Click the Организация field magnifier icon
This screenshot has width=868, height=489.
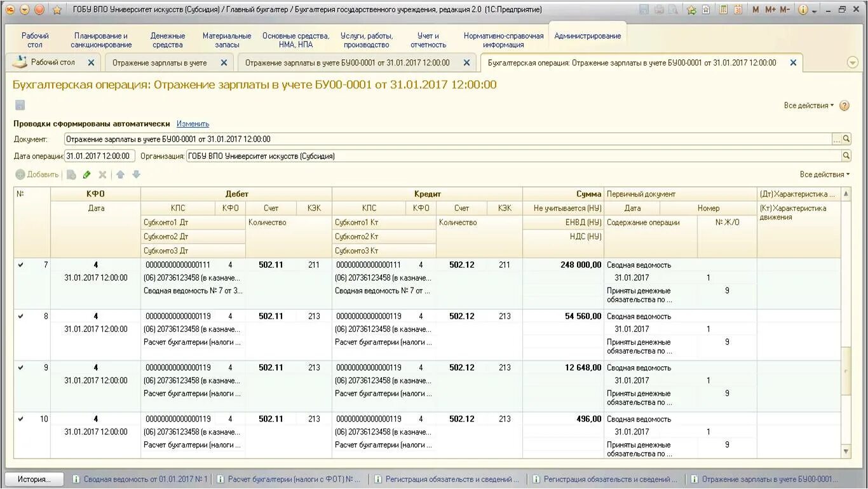(846, 156)
